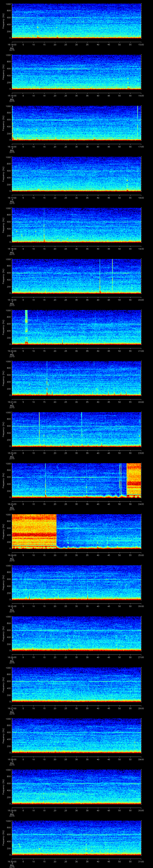
Task: Click the vertical spike at 13 seconds in the 16:22 spectrogram
Action: click(x=39, y=429)
